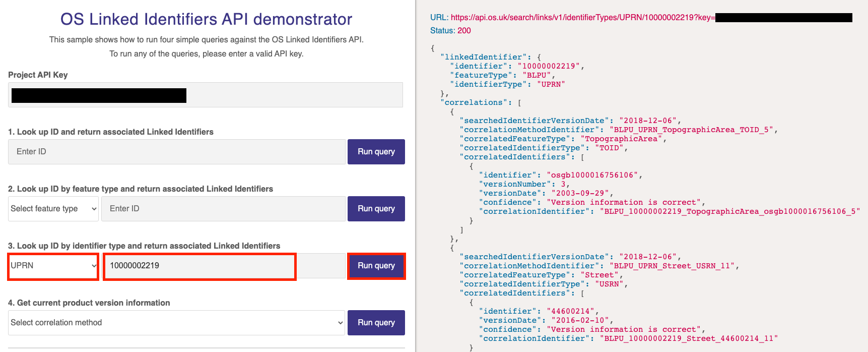Click JSON identifierType value "UPRN"
The image size is (868, 352).
click(551, 84)
